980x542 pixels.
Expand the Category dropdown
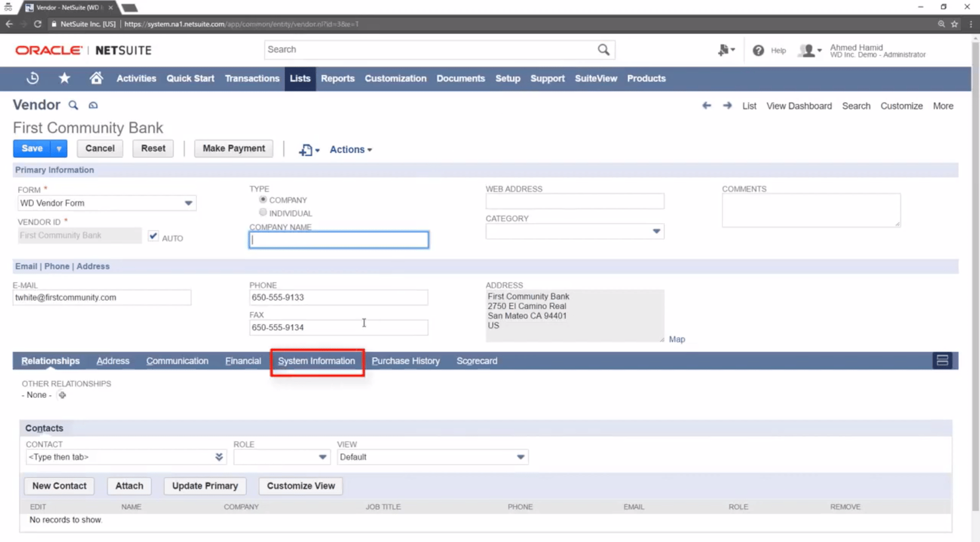(x=656, y=231)
